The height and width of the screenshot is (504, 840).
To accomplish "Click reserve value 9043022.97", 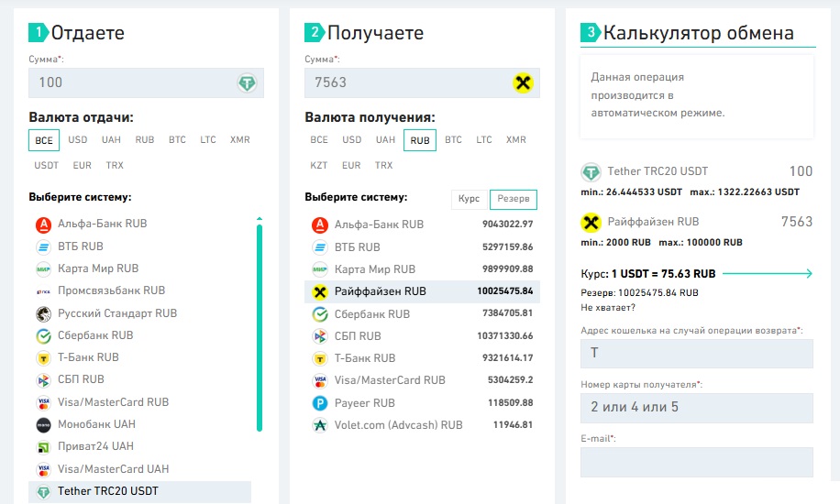I will coord(508,225).
